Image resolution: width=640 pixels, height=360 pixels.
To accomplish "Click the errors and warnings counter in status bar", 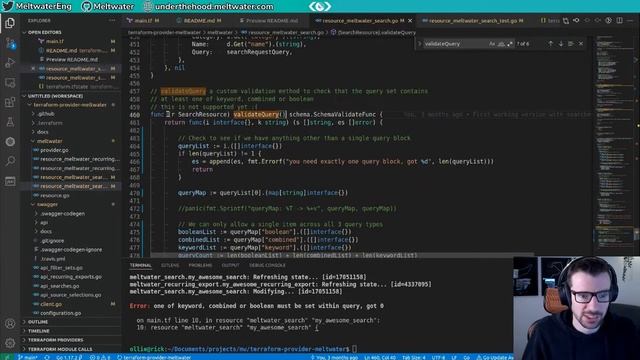I will (x=100, y=357).
